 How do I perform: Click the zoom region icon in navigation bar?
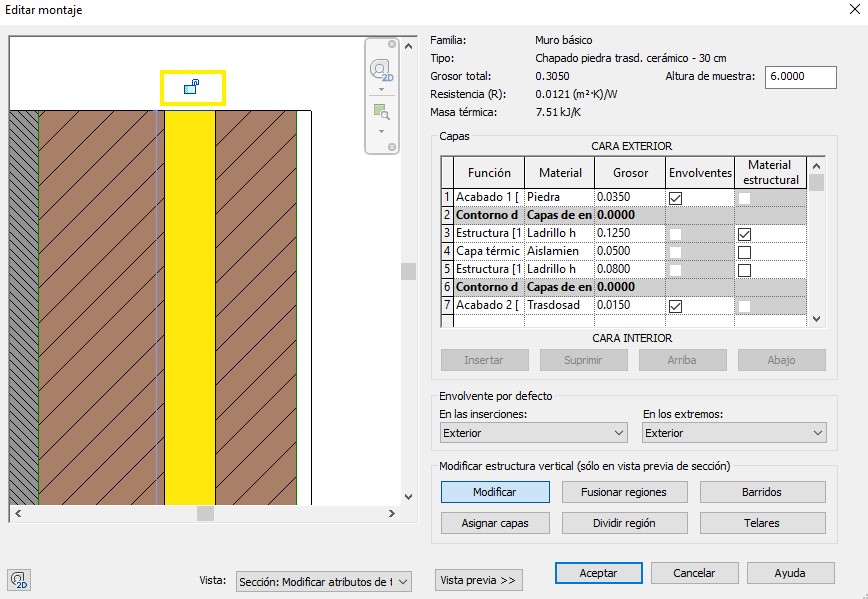381,112
